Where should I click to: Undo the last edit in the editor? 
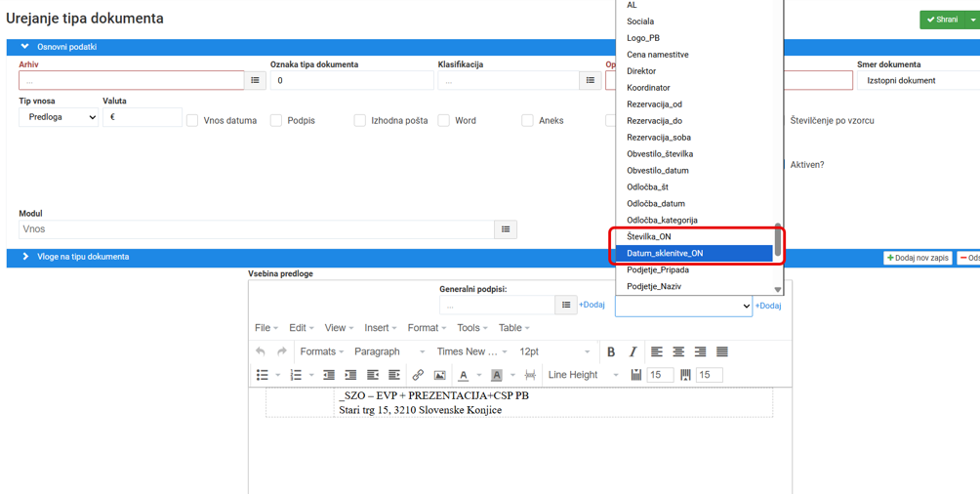pos(261,351)
